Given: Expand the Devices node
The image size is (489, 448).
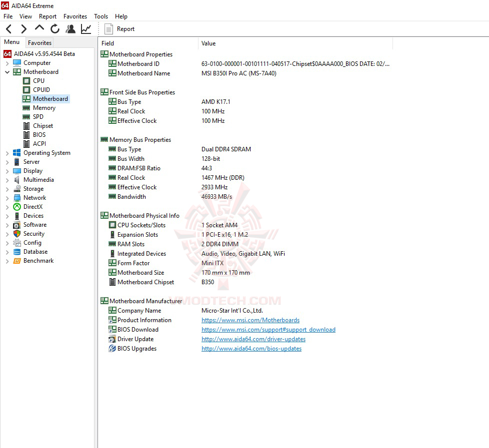Looking at the screenshot, I should pos(7,216).
